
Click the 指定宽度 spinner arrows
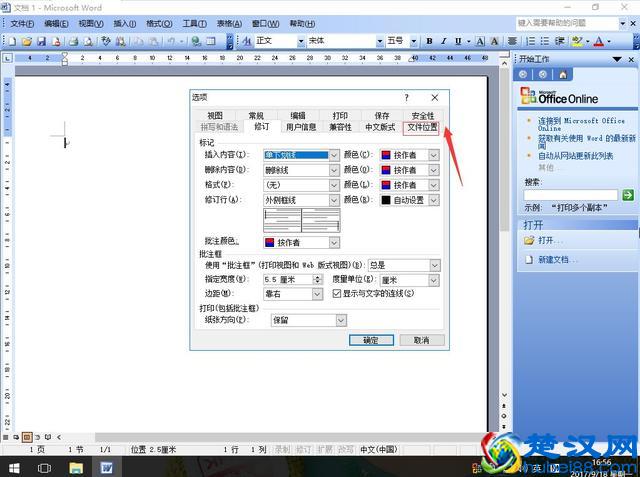(x=318, y=280)
